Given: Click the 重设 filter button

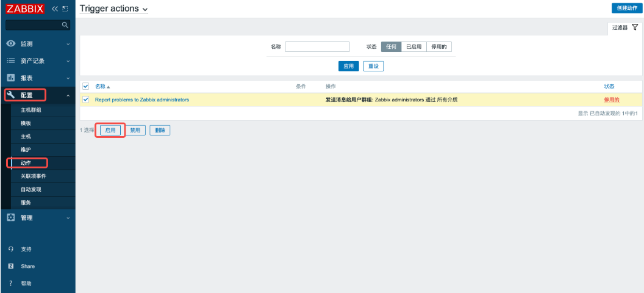Looking at the screenshot, I should click(373, 66).
